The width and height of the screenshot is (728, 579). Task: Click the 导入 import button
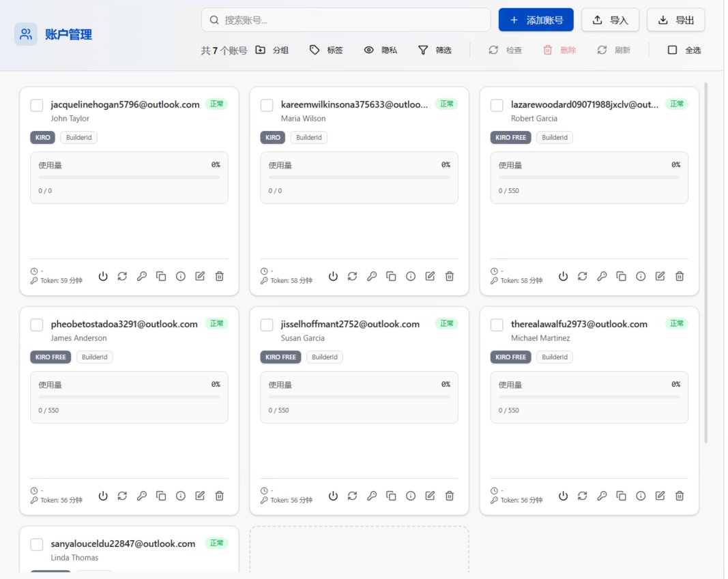click(x=610, y=20)
